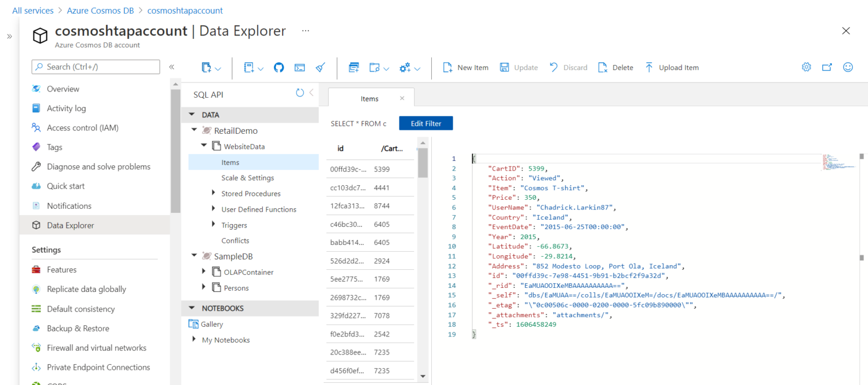
Task: Open the GitHub integration icon
Action: [279, 67]
